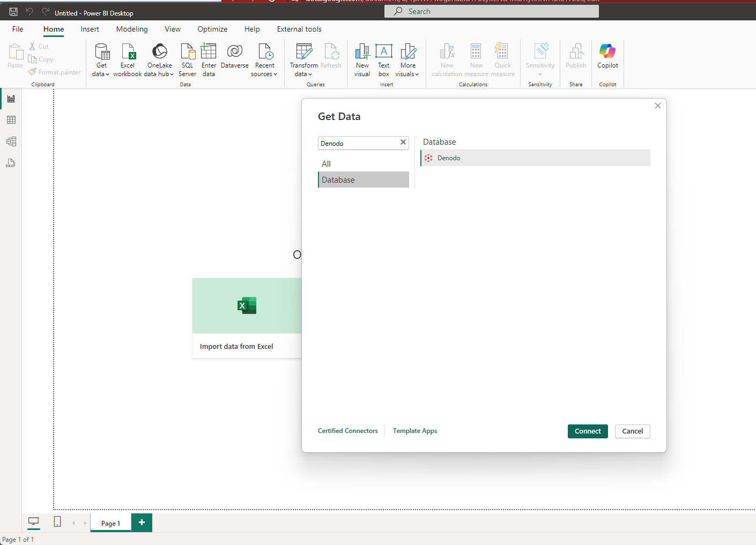Viewport: 756px width, 545px height.
Task: Go to next page arrow
Action: [x=85, y=523]
